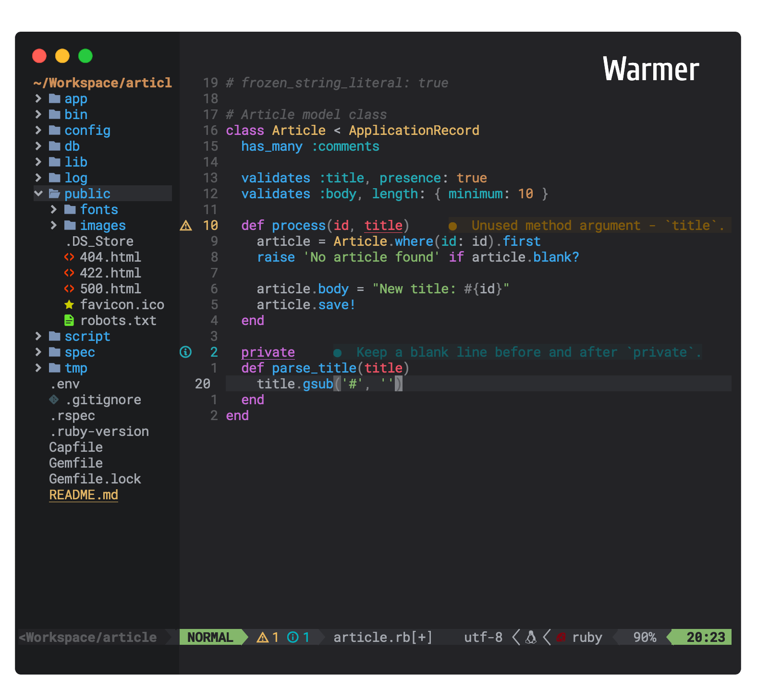Click the log folder icon
The image size is (757, 700).
pyautogui.click(x=55, y=178)
